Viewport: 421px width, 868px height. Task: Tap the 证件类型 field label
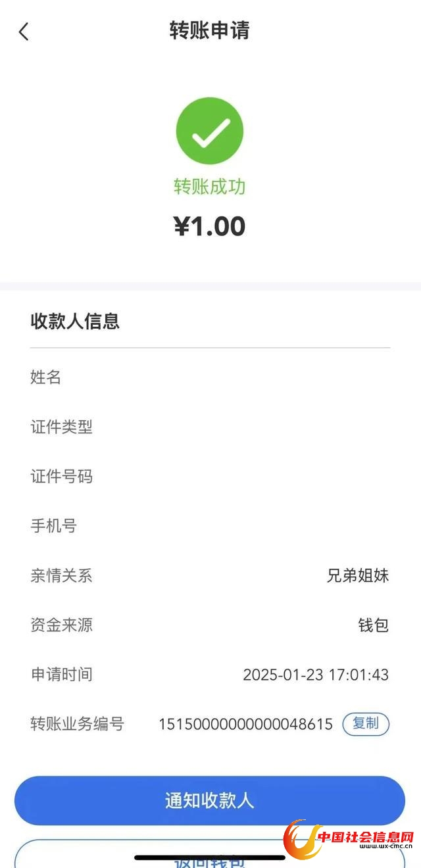tap(62, 427)
